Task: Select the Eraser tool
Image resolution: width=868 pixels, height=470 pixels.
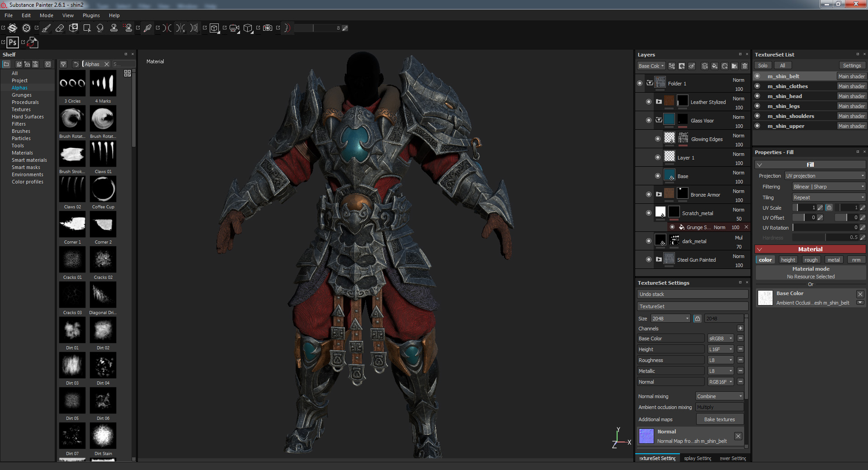Action: tap(60, 28)
